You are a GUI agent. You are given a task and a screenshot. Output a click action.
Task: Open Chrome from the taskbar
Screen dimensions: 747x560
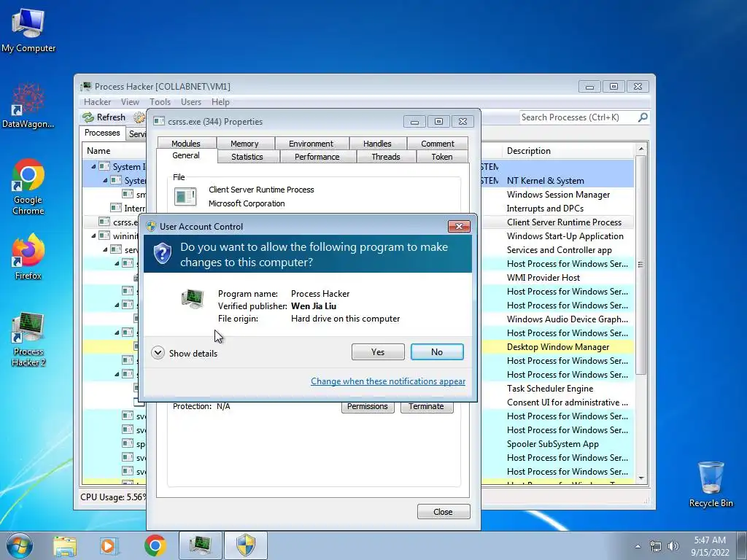(x=155, y=546)
